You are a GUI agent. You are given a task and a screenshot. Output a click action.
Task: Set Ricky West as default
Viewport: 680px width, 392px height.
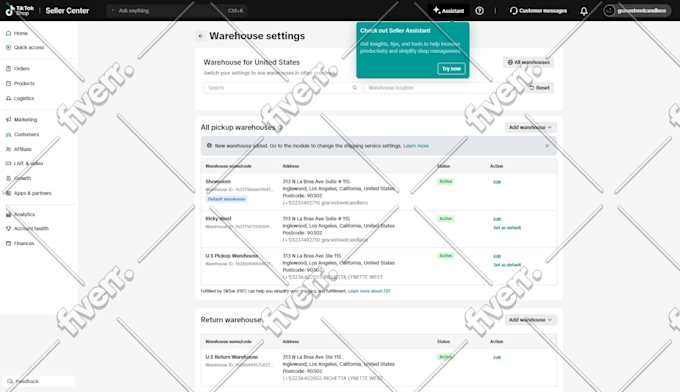pos(507,228)
